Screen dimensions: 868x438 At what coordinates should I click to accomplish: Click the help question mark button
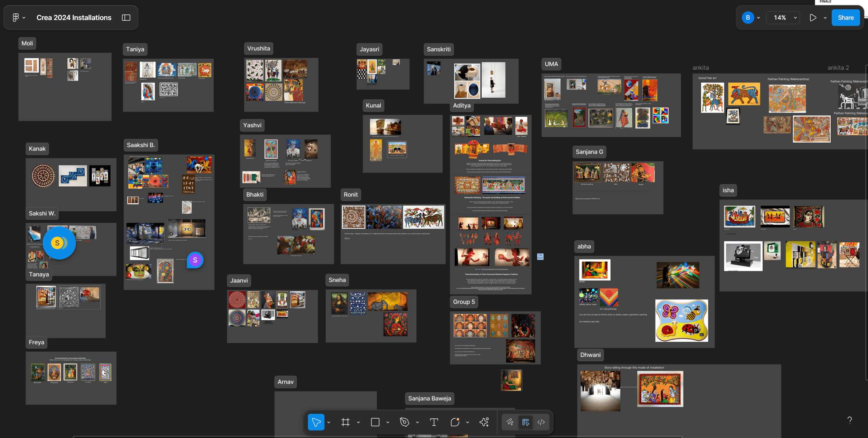849,420
